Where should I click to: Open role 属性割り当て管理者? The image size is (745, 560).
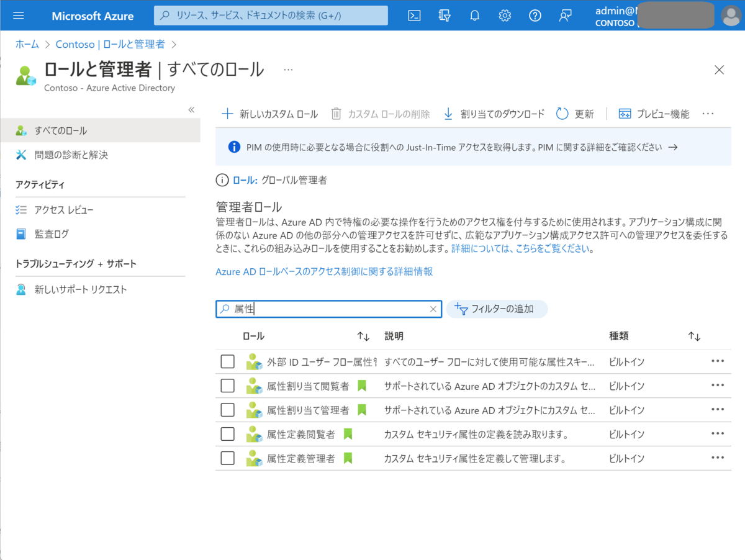[308, 410]
